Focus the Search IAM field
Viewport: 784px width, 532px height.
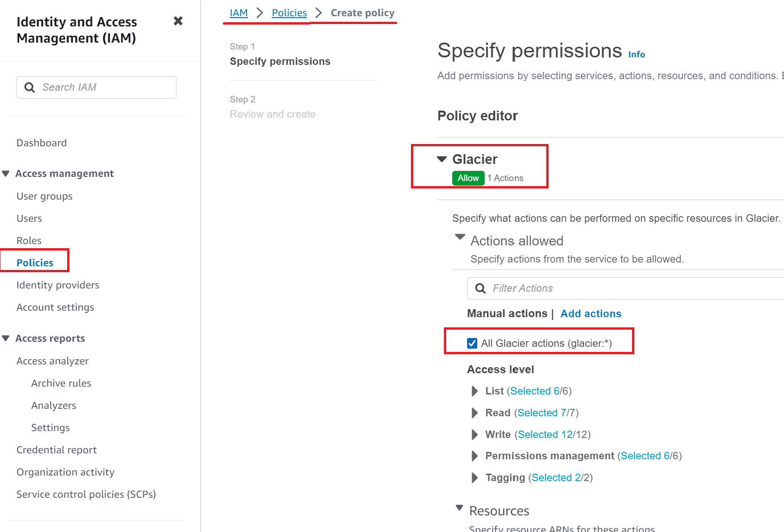coord(96,88)
